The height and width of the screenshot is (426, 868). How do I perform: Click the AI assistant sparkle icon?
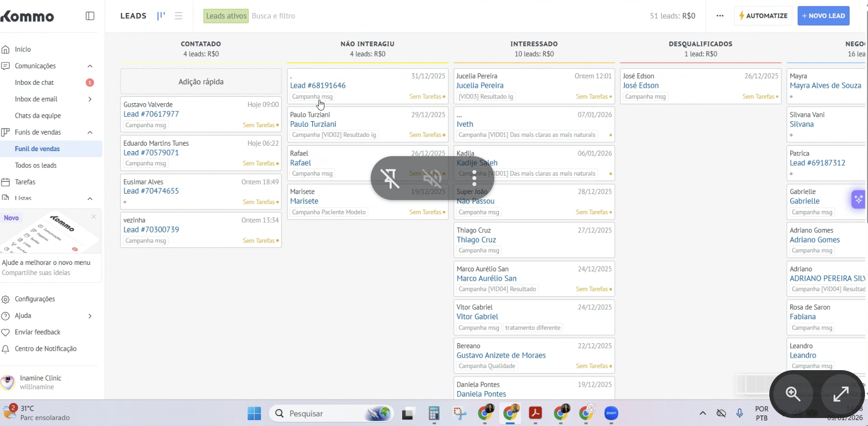coord(858,200)
